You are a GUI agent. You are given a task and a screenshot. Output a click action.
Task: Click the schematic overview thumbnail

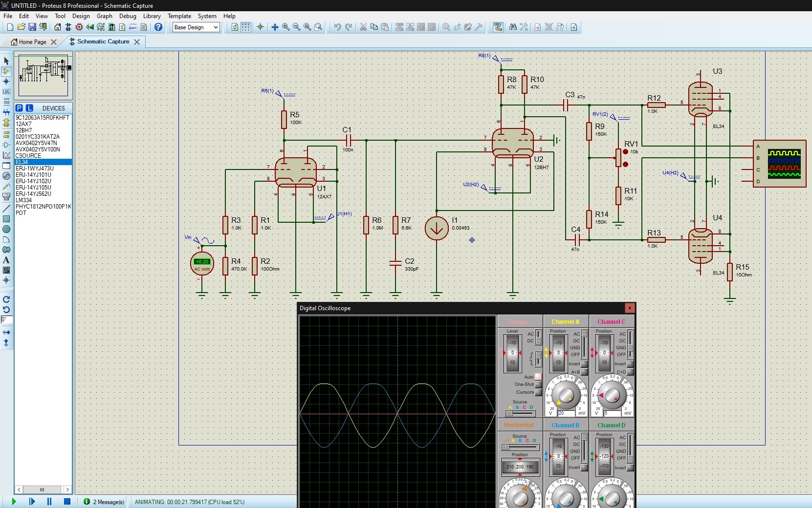pos(43,76)
